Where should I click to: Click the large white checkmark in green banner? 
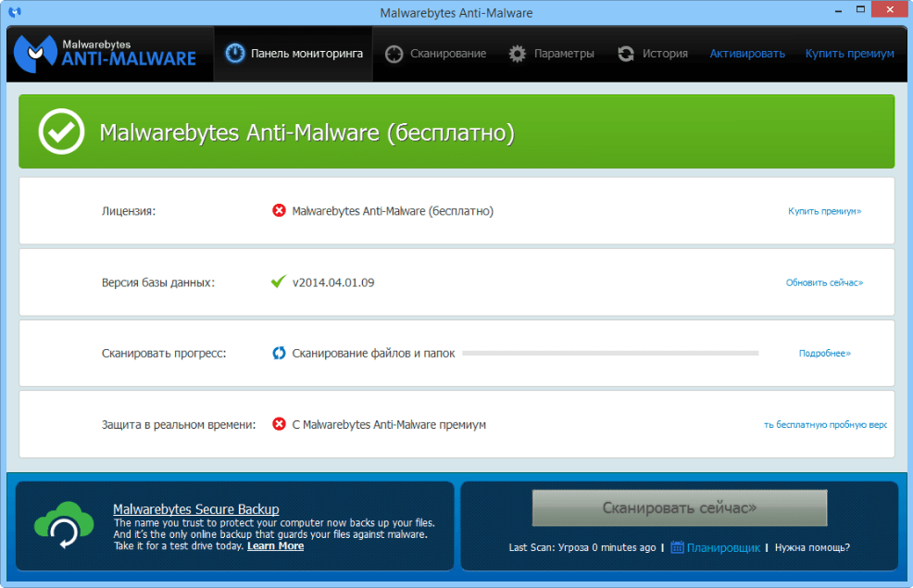61,132
